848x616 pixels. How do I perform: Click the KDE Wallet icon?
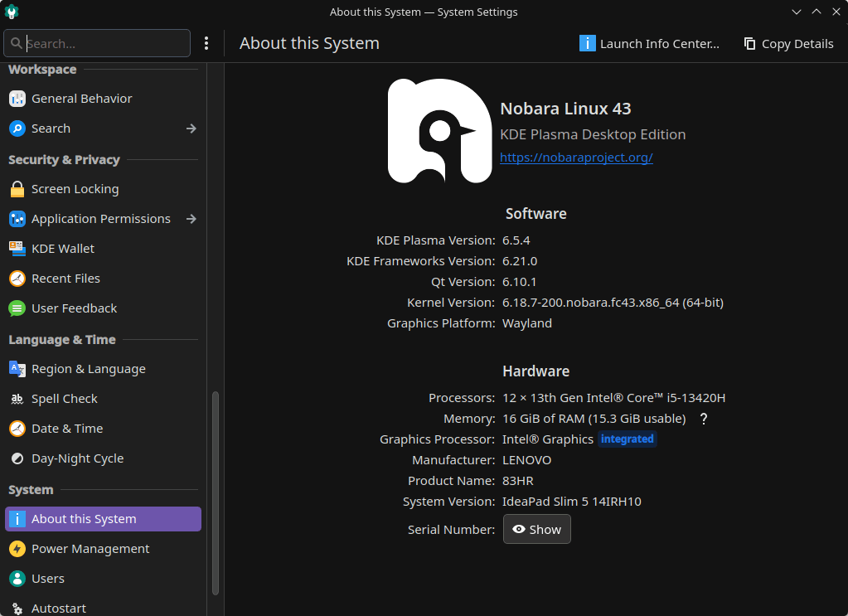[x=17, y=249]
